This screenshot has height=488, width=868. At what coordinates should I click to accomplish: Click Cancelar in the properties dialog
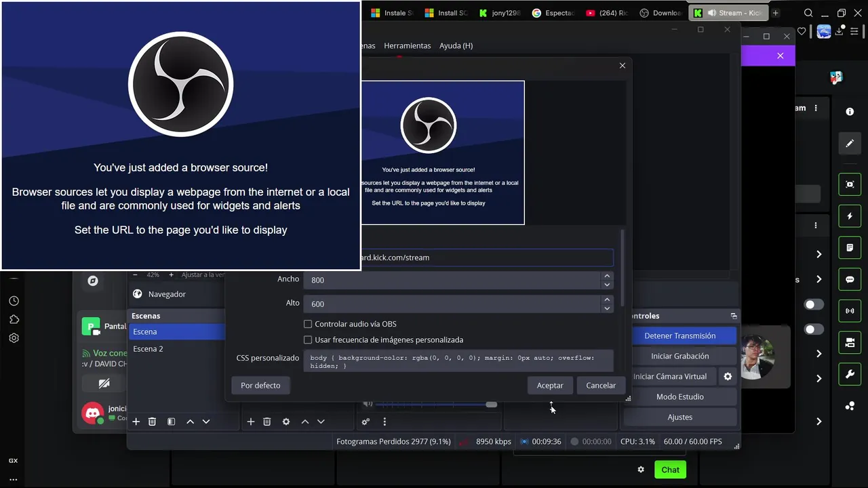601,385
